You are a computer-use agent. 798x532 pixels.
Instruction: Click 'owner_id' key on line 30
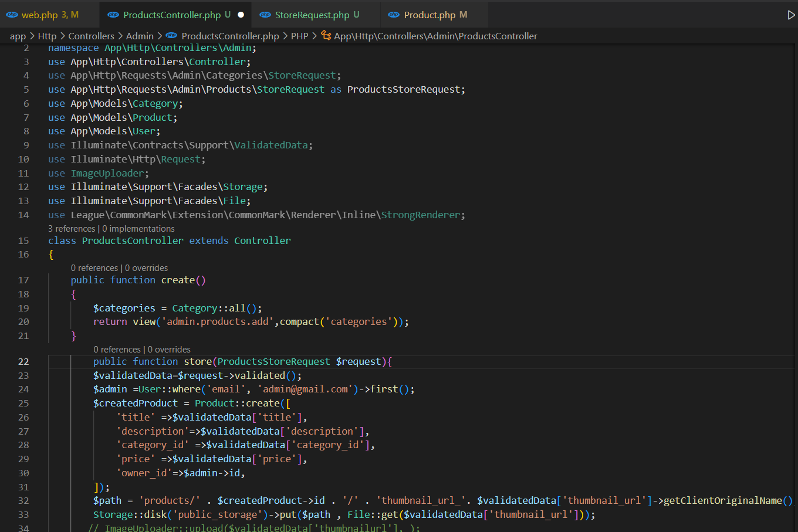coord(144,473)
